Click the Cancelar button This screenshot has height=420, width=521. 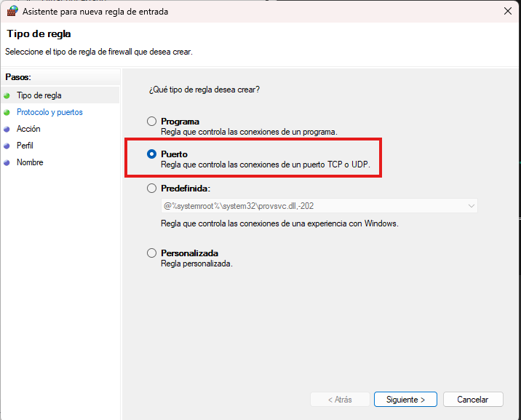click(x=472, y=400)
